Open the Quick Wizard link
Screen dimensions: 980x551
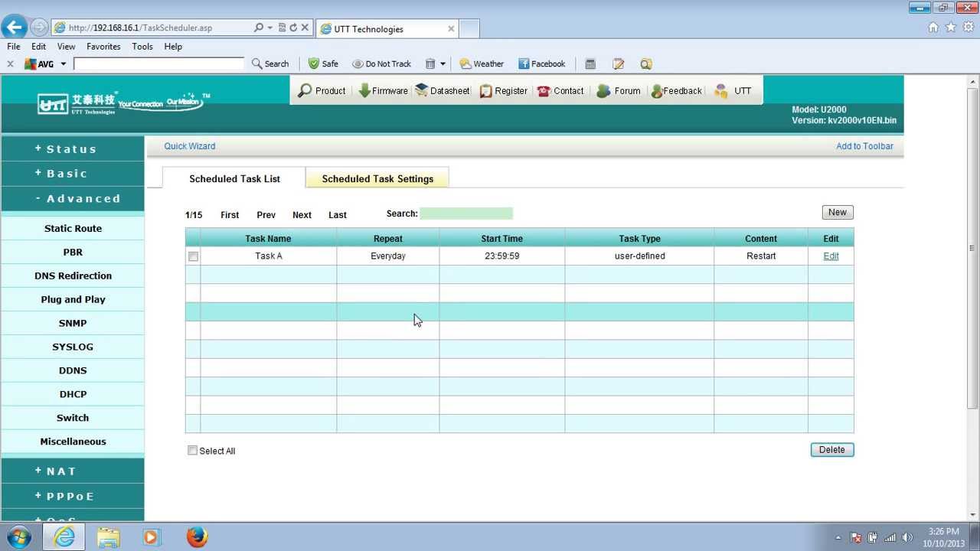[190, 146]
